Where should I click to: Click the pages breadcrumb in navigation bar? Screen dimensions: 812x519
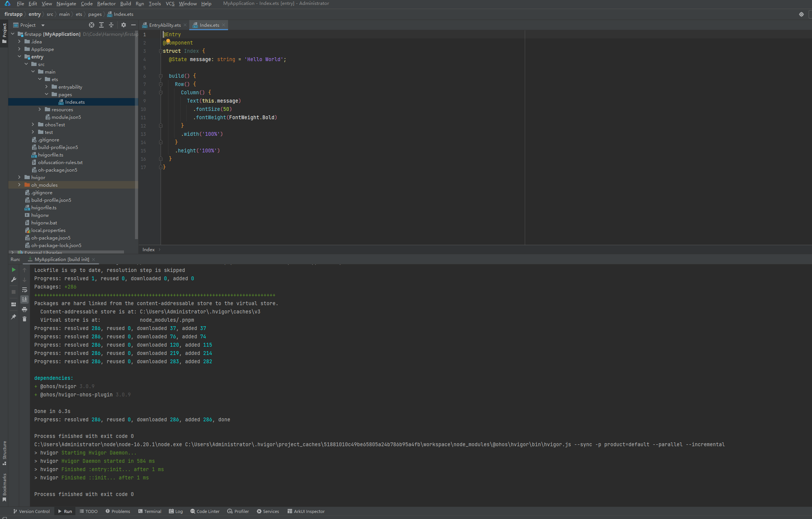pyautogui.click(x=95, y=14)
